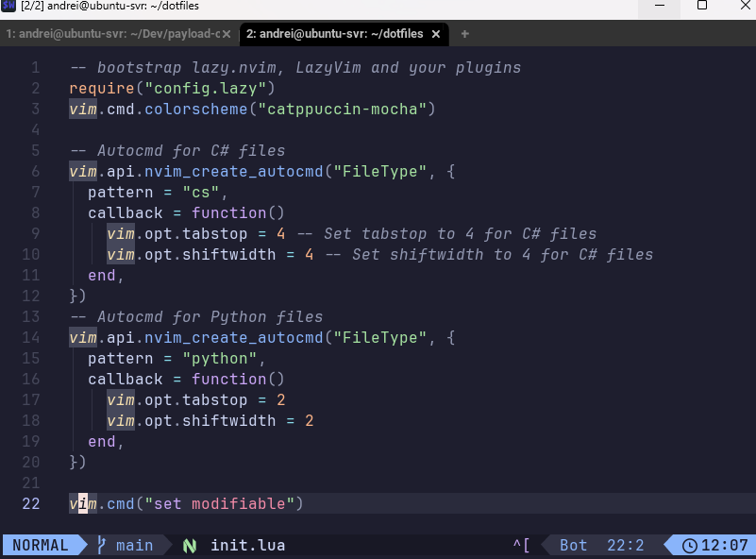Click the init.lua filename in statusline

pos(247,545)
